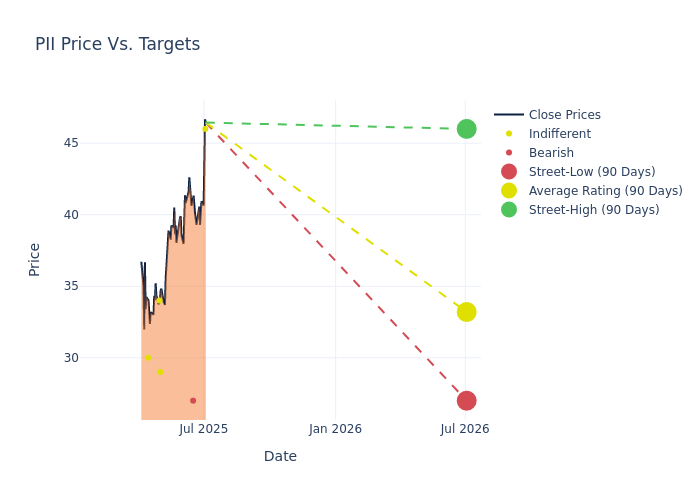Image resolution: width=700 pixels, height=500 pixels.
Task: Hide Street-Low (90 Days) series in legend
Action: coord(591,172)
